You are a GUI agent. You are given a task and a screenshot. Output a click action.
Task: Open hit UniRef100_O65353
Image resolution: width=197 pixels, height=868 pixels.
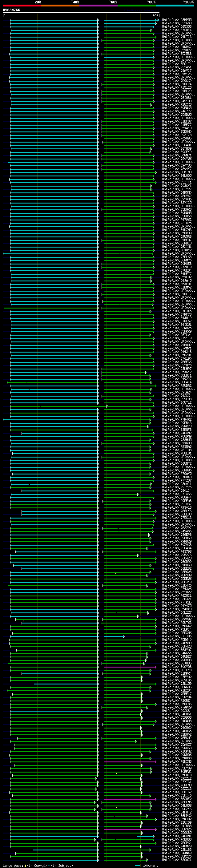click(x=177, y=26)
